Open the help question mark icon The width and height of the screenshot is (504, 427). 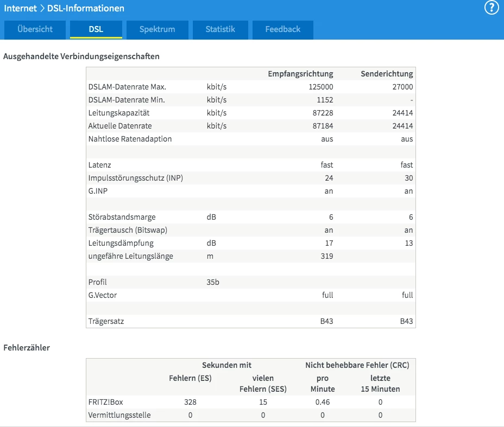click(x=491, y=8)
